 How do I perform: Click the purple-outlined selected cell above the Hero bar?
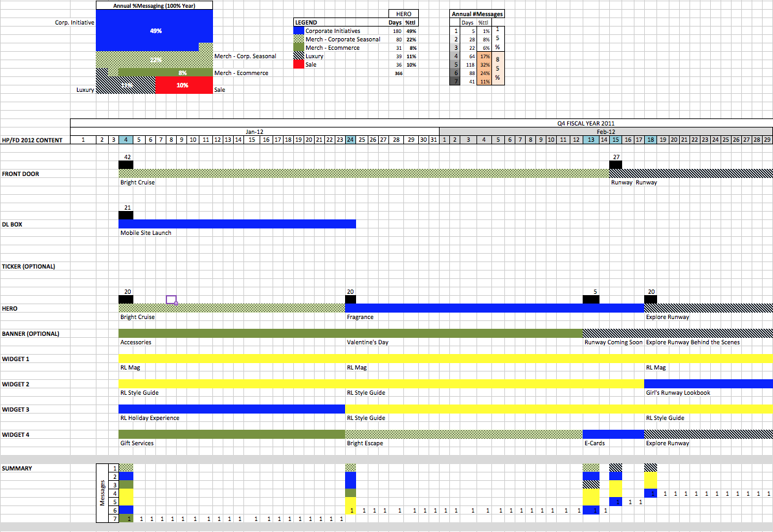(x=171, y=300)
